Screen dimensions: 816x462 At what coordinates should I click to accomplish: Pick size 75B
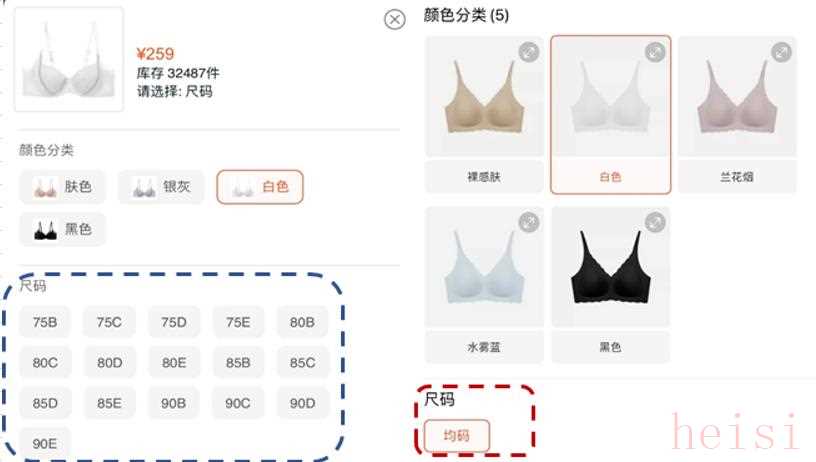[x=45, y=322]
